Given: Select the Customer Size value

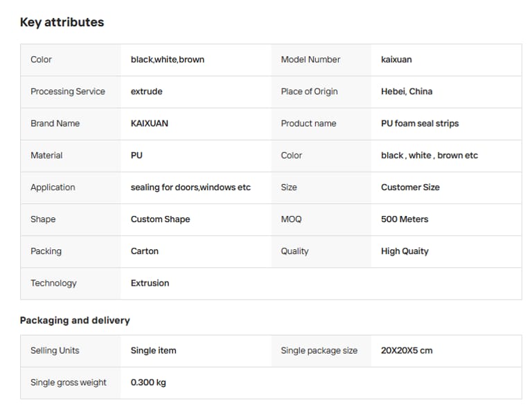Looking at the screenshot, I should 410,187.
